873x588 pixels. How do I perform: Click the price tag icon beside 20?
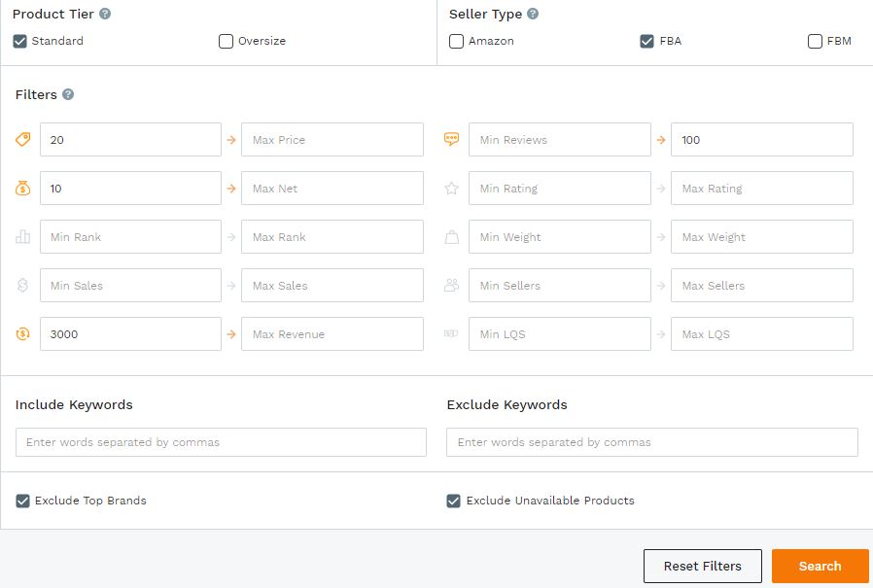pos(22,139)
